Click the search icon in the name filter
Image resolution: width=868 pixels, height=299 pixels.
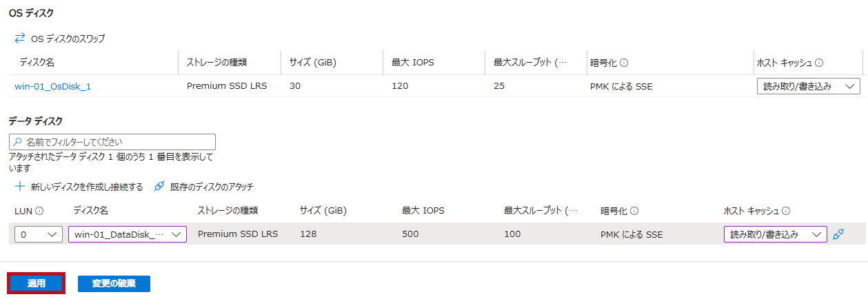pyautogui.click(x=17, y=142)
